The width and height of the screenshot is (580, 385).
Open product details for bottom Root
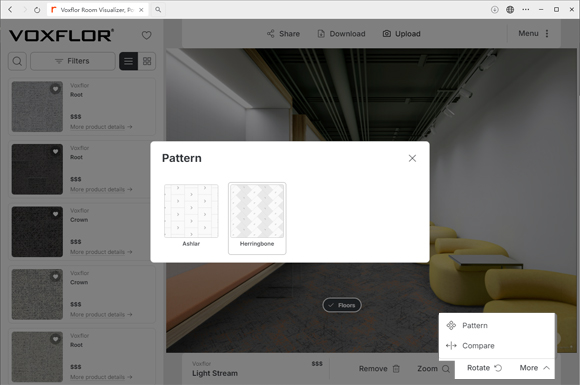(101, 377)
